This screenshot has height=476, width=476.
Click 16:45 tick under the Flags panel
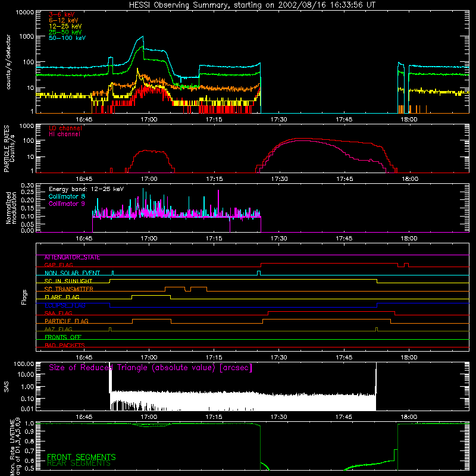[x=84, y=358]
